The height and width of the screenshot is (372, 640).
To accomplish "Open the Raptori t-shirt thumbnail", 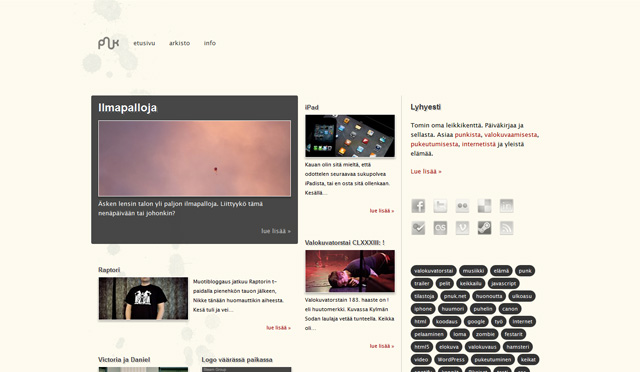I will pos(143,298).
